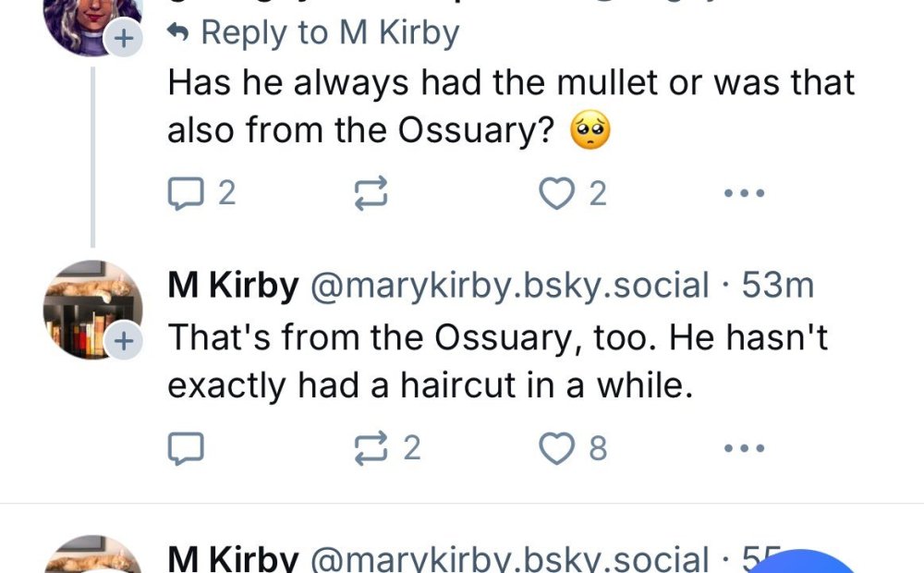Open the M Kirby name on the bottom-most post
Screen dimensions: 924x573
point(233,559)
